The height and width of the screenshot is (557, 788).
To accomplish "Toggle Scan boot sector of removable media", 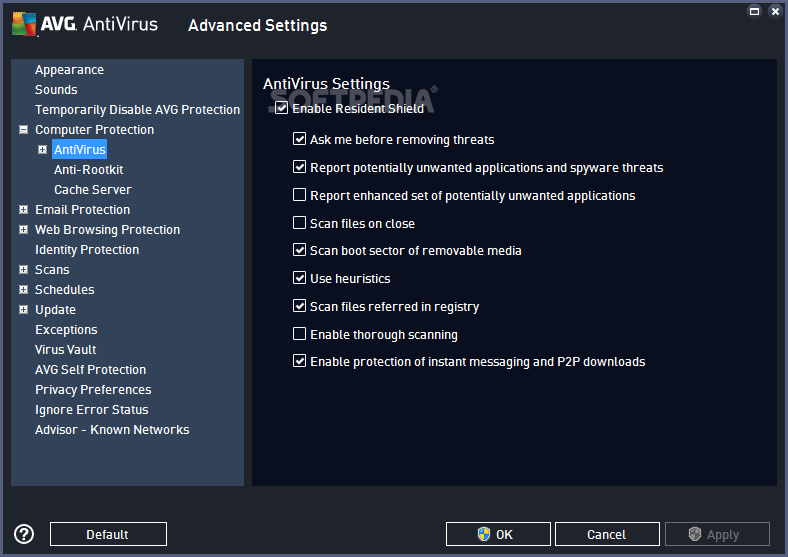I will 300,250.
